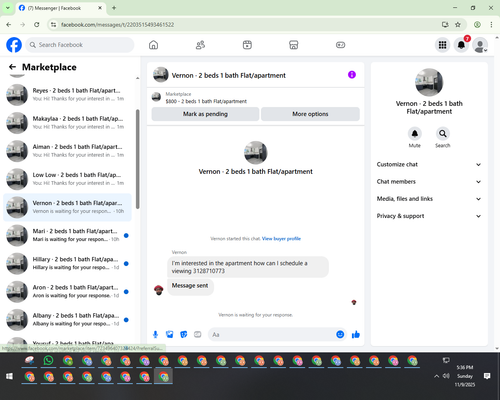Open WhatsApp from the taskbar
The height and width of the screenshot is (400, 500).
coord(49,360)
